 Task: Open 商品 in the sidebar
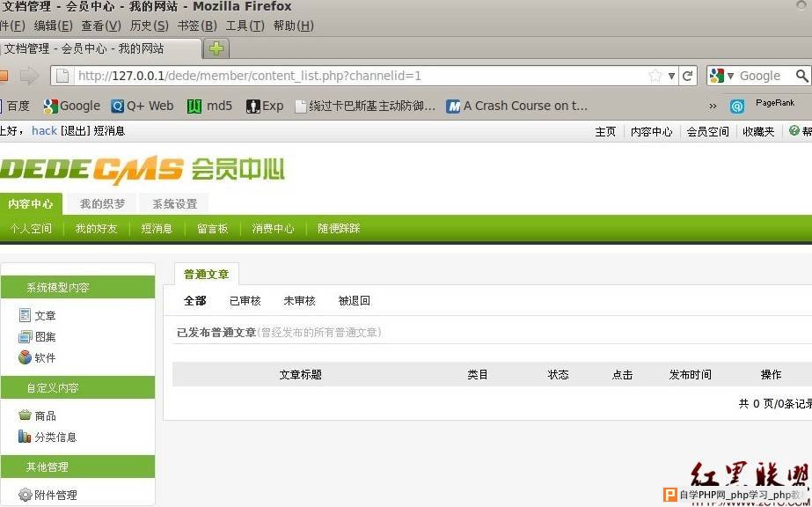pyautogui.click(x=45, y=415)
